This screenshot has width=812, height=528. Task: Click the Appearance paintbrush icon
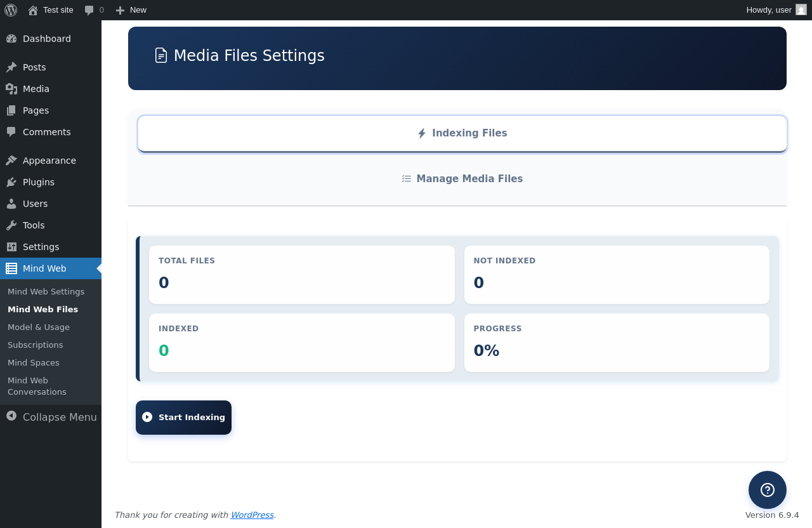[x=11, y=161]
